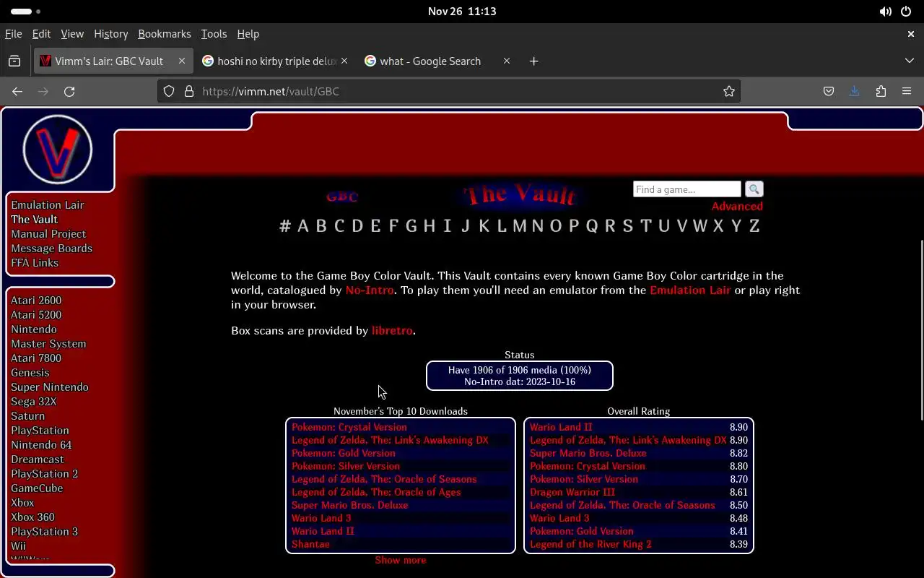Click the Vimm's Lair V logo
Image resolution: width=924 pixels, height=578 pixels.
pos(58,150)
